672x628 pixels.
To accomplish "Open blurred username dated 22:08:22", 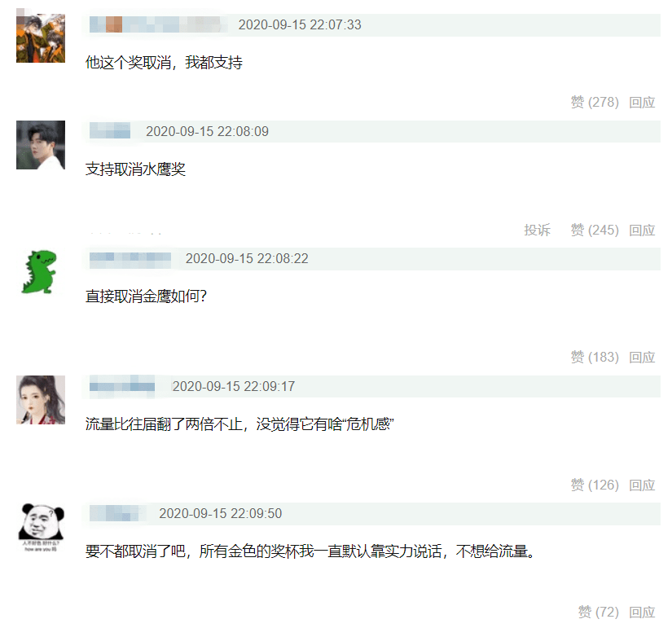I will tap(130, 258).
